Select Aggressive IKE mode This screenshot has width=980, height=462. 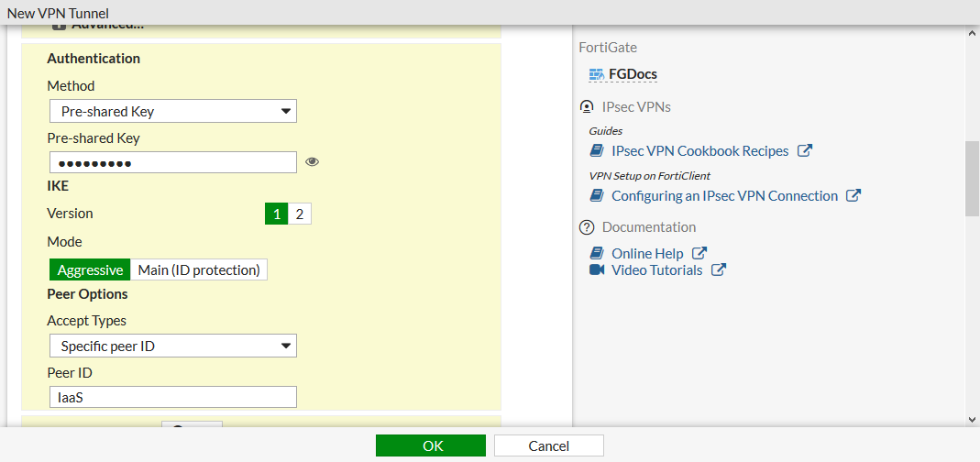[90, 270]
